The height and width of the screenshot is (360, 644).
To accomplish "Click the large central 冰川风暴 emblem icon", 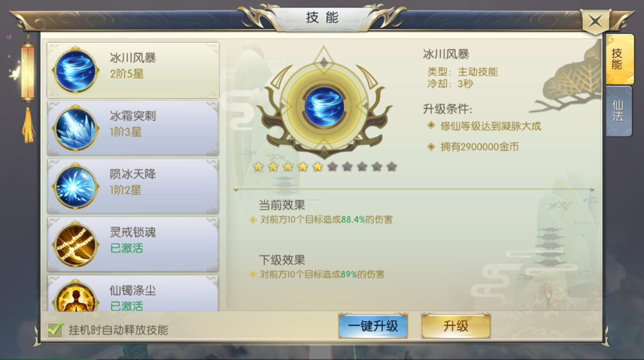I will point(325,106).
